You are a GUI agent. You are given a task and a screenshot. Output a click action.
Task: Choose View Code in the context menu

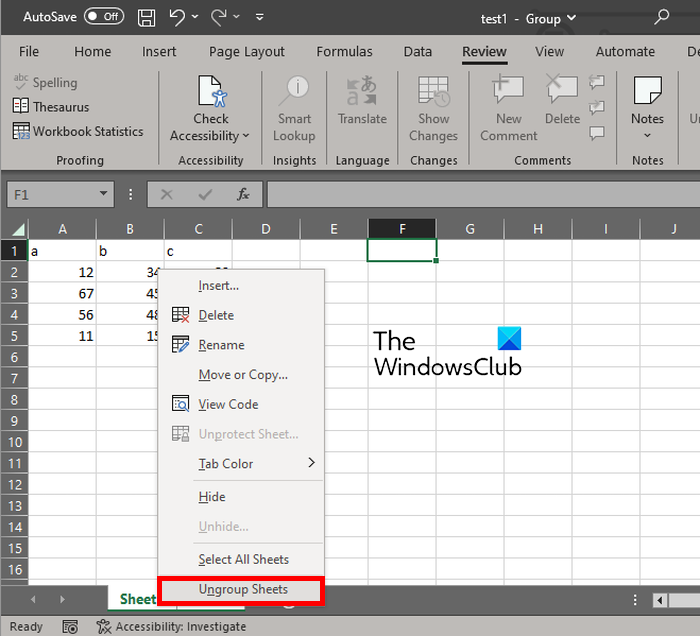coord(241,404)
